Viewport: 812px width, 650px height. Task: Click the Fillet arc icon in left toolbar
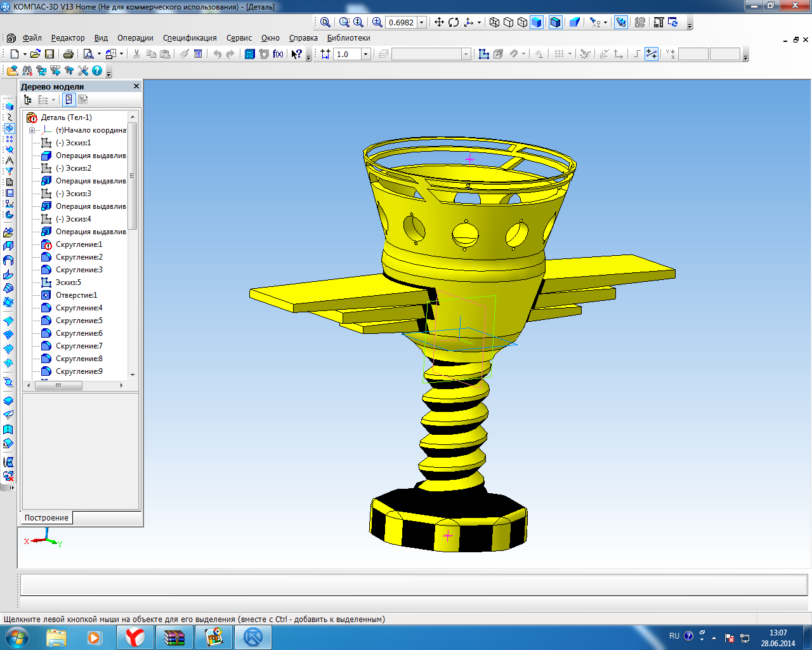tap(8, 260)
